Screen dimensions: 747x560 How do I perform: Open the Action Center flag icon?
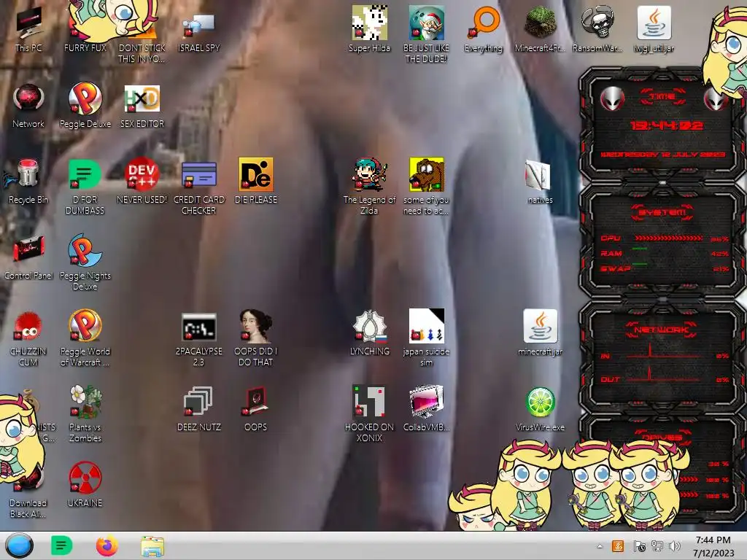(x=639, y=546)
